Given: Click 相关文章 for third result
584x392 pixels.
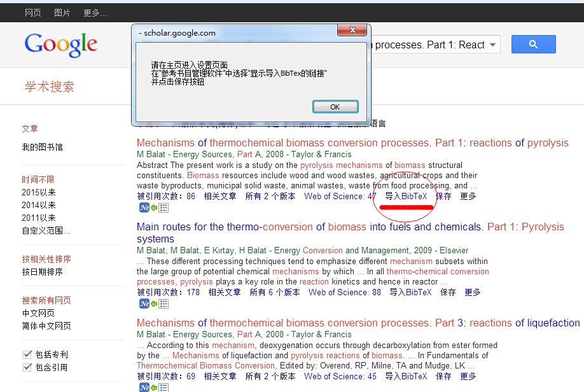Looking at the screenshot, I should point(220,376).
